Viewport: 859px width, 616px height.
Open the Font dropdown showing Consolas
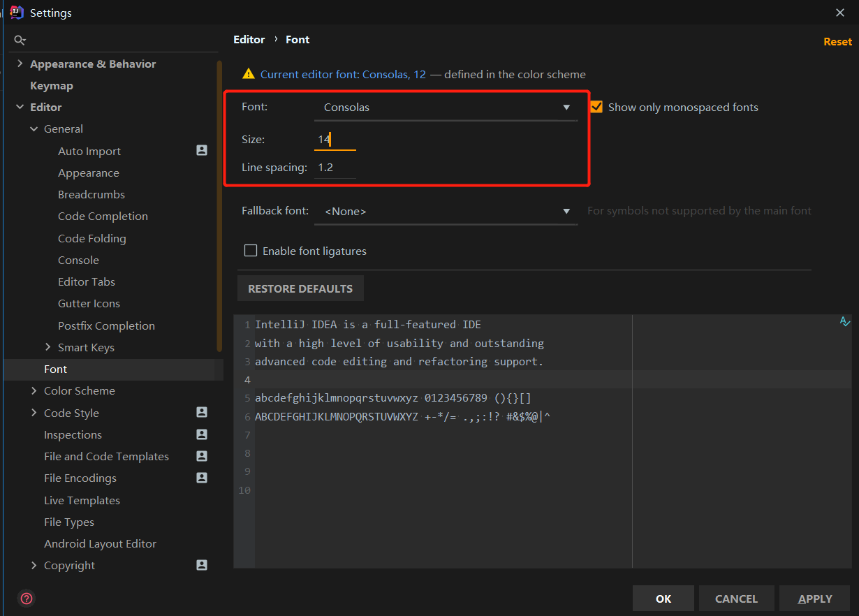446,108
